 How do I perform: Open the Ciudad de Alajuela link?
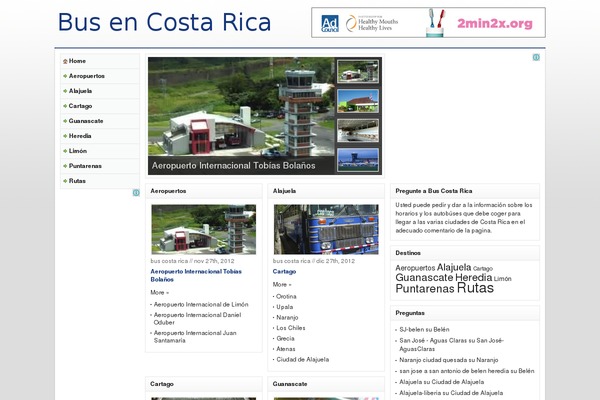[x=303, y=360]
